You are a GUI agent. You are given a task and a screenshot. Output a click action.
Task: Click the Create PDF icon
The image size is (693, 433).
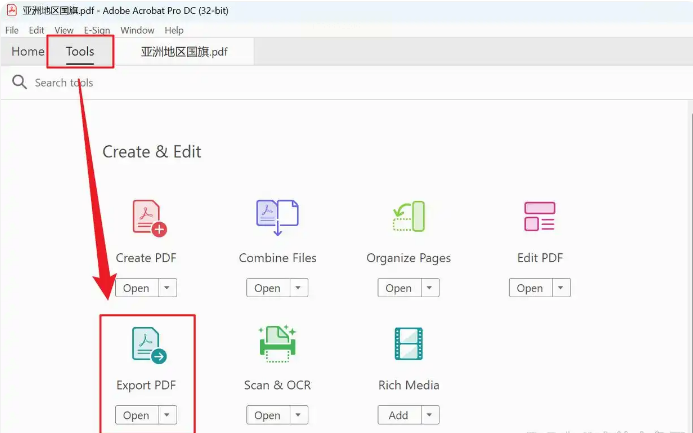tap(148, 217)
